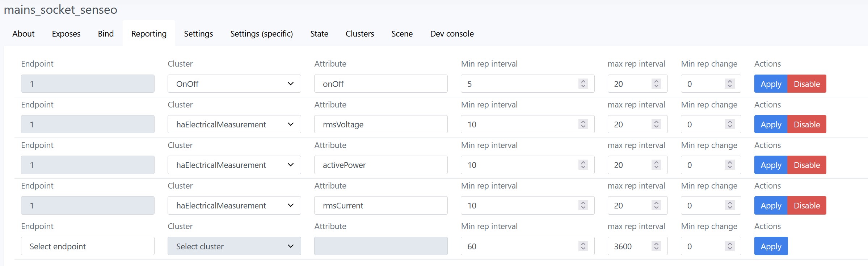868x266 pixels.
Task: Open the Select cluster dropdown
Action: [234, 246]
